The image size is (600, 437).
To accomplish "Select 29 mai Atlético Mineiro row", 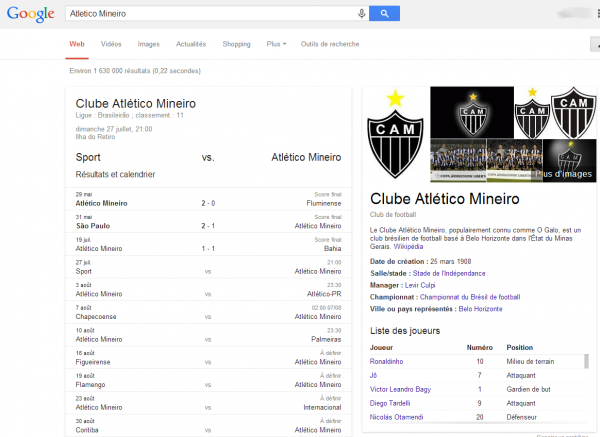I will point(209,199).
